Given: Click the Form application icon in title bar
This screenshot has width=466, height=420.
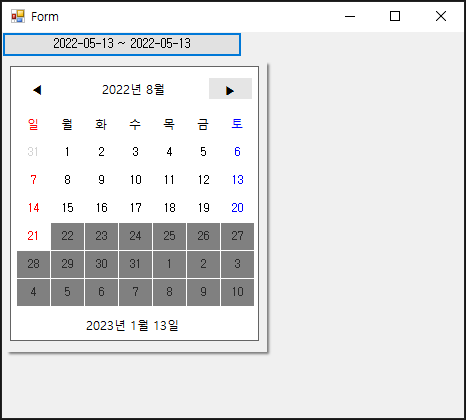Looking at the screenshot, I should (18, 16).
